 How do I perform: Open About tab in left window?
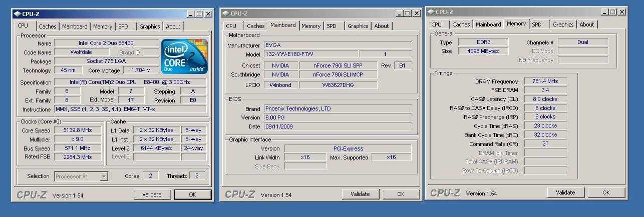(x=173, y=26)
